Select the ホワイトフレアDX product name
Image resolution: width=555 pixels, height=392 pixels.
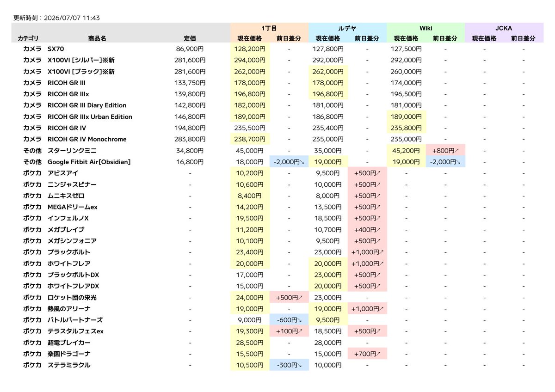pos(73,286)
